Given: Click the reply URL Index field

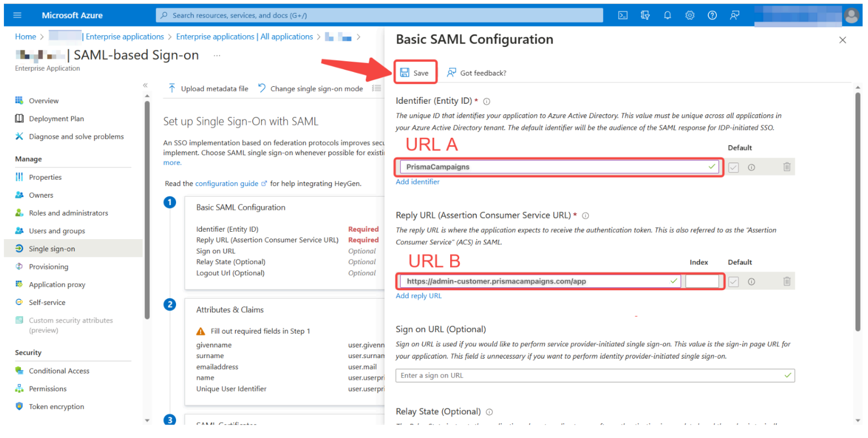Looking at the screenshot, I should pyautogui.click(x=703, y=281).
